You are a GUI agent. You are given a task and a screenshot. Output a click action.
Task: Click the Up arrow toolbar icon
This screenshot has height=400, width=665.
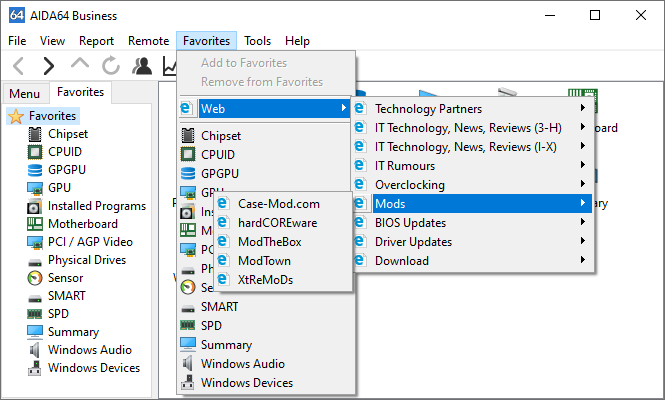click(x=80, y=64)
